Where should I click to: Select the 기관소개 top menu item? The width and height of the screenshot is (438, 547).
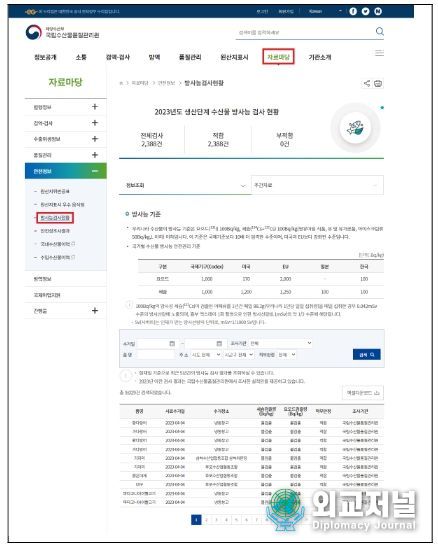(x=320, y=57)
